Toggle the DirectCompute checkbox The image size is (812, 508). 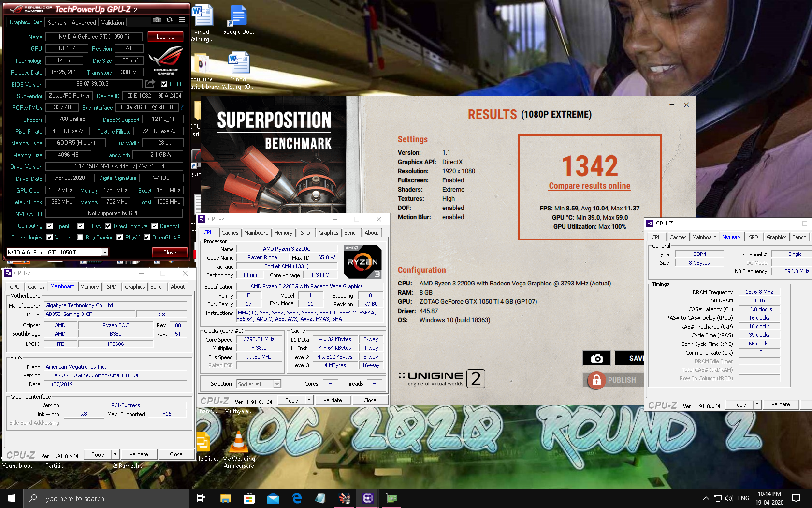coord(108,226)
